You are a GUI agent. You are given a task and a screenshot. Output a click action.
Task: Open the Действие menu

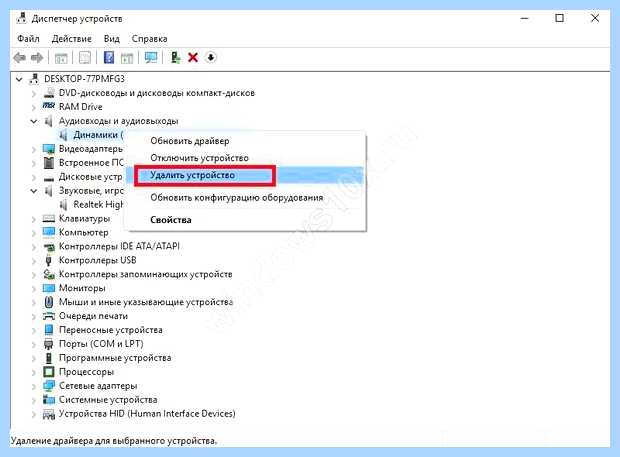point(72,39)
